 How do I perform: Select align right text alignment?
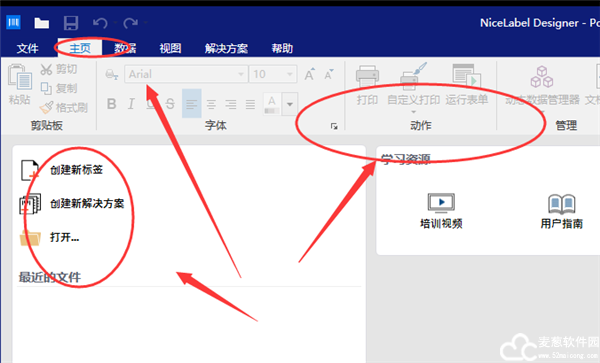(231, 104)
